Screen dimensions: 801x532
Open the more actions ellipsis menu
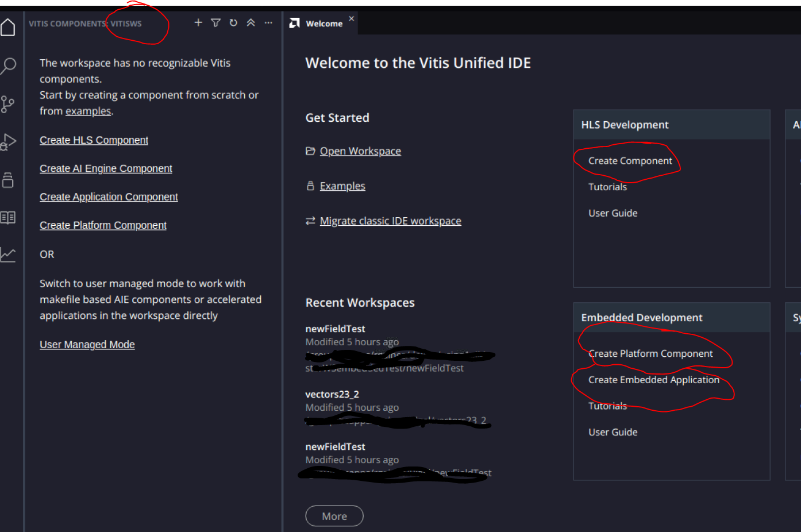coord(268,23)
